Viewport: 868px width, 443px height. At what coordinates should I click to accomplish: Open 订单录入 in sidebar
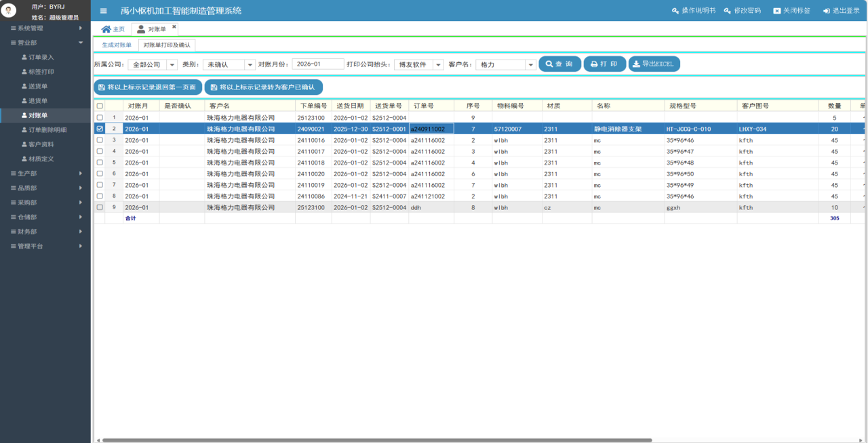coord(41,57)
